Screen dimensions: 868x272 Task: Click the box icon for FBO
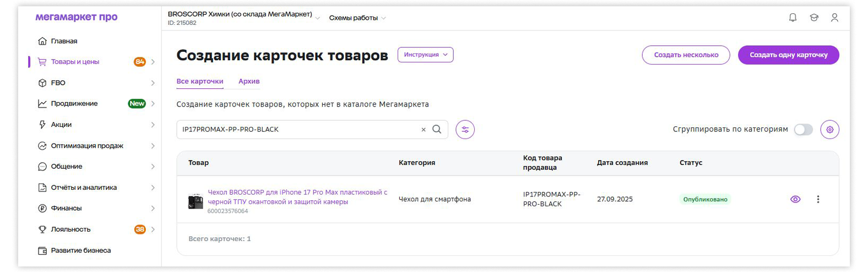[x=42, y=83]
